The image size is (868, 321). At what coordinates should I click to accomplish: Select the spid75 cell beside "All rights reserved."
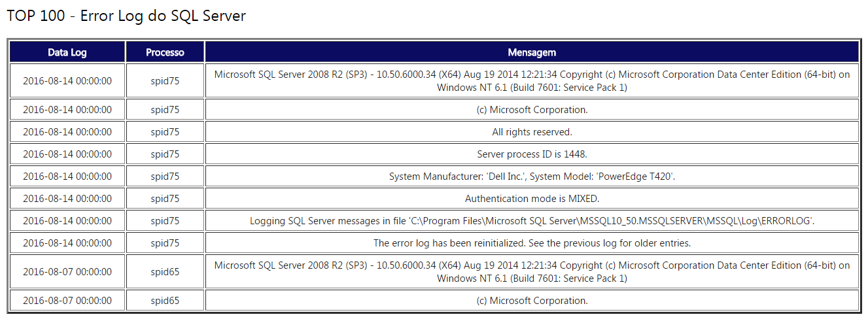pyautogui.click(x=165, y=132)
